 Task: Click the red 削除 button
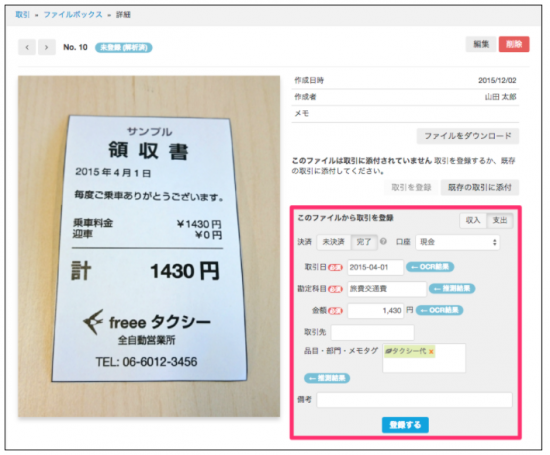[x=514, y=44]
